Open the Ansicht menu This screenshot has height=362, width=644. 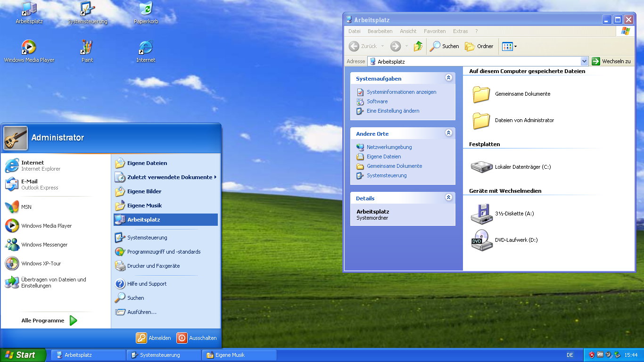point(408,31)
